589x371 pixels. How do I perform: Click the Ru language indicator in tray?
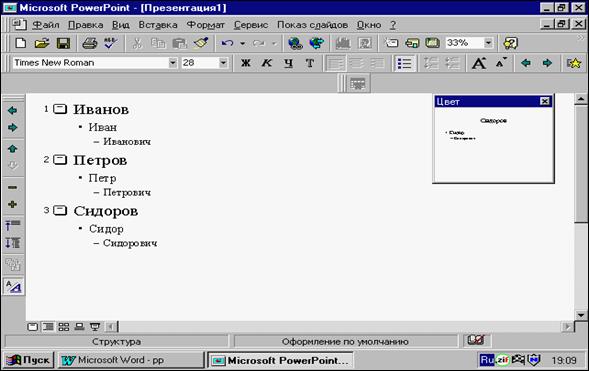(487, 360)
